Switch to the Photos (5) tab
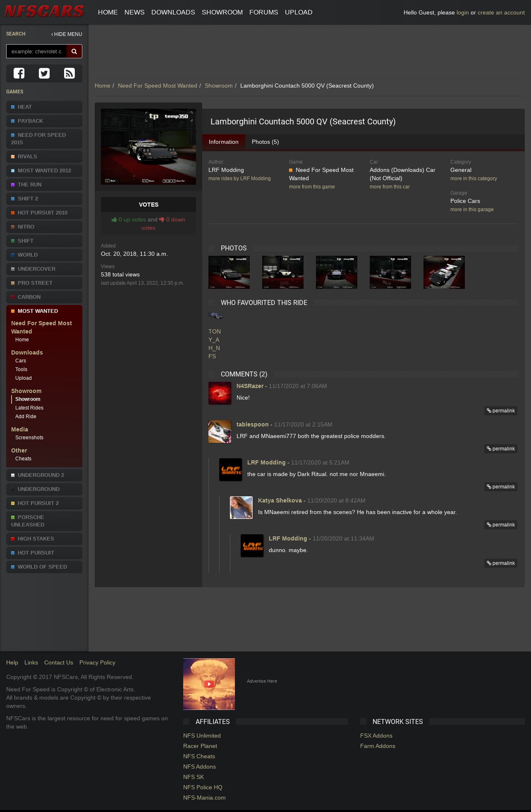The width and height of the screenshot is (531, 812). point(265,142)
